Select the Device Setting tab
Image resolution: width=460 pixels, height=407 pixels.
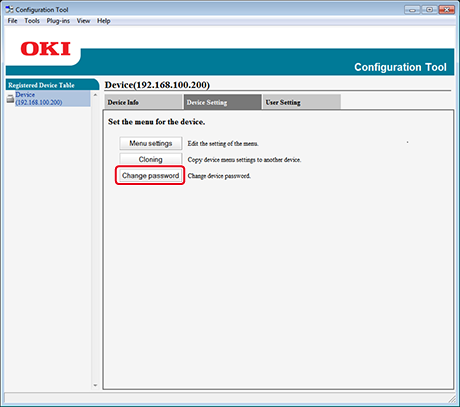(x=222, y=102)
